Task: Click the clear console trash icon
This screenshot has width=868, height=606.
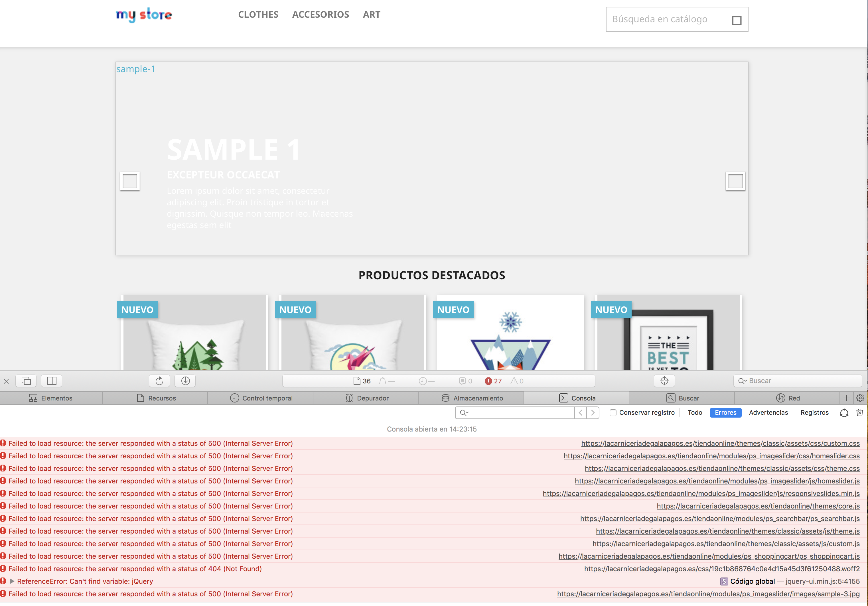Action: pyautogui.click(x=859, y=412)
